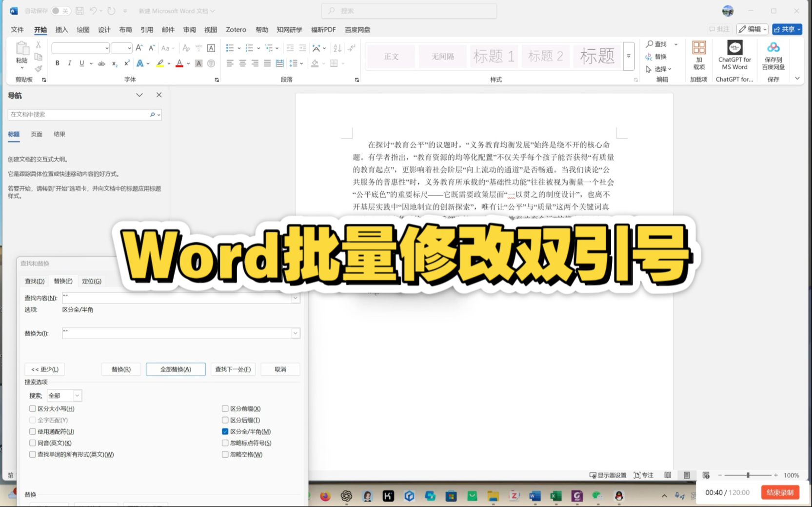812x507 pixels.
Task: Apply Italic formatting
Action: 69,63
